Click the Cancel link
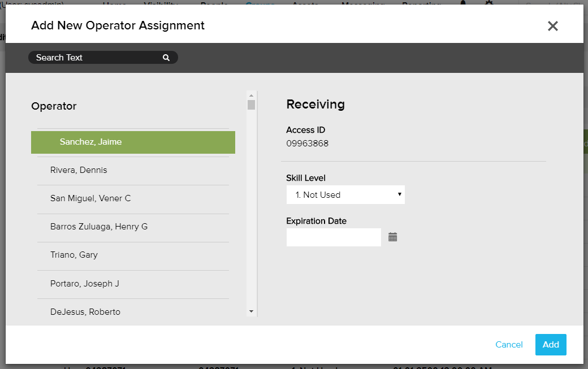588x369 pixels. [x=509, y=345]
